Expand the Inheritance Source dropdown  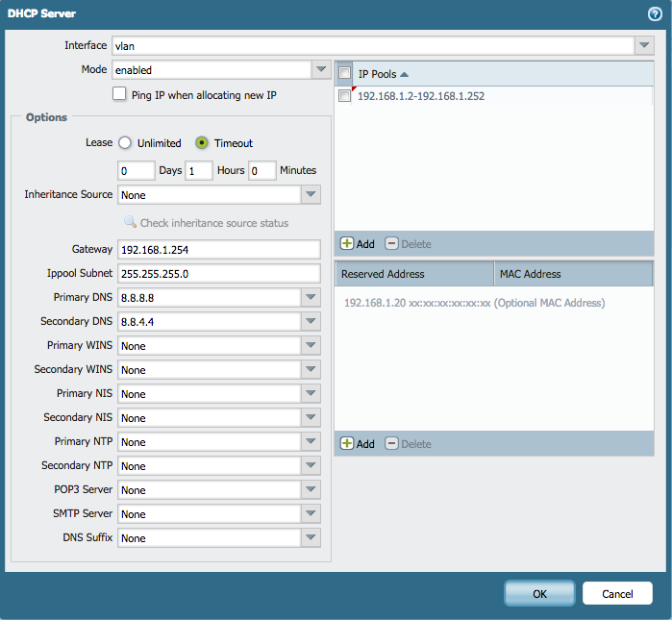coord(310,195)
